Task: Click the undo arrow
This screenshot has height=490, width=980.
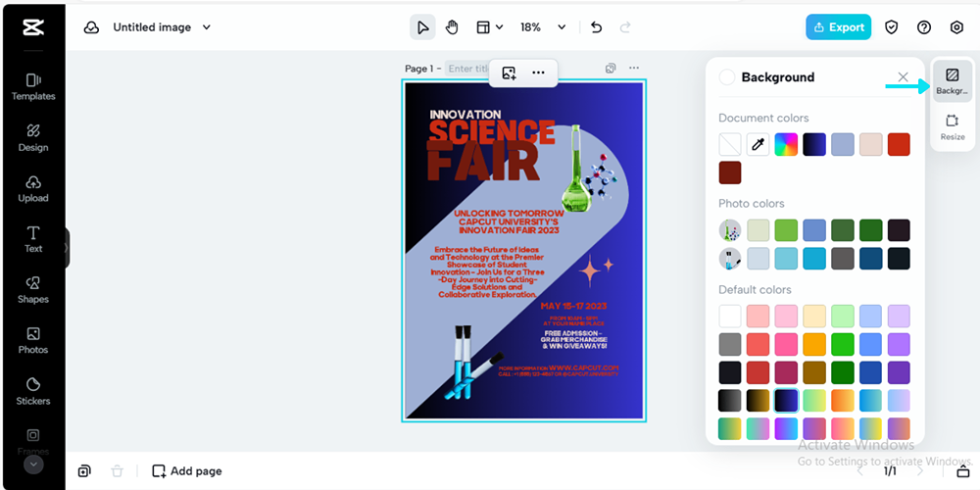Action: point(596,27)
